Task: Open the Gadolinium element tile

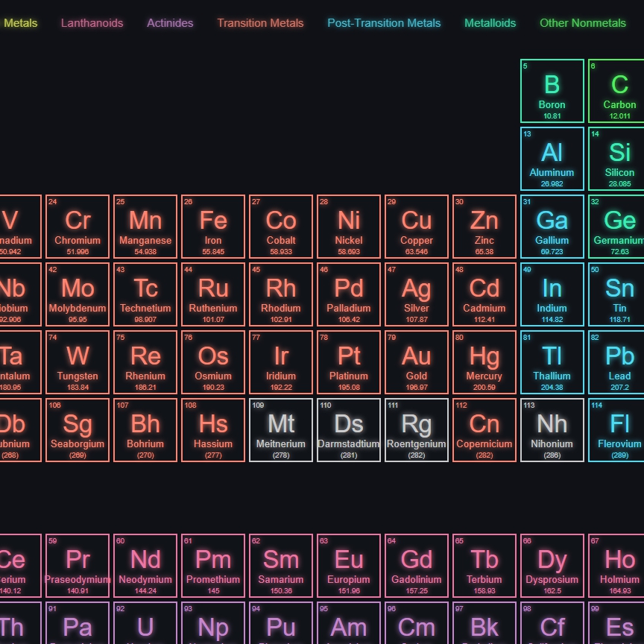Action: (417, 566)
